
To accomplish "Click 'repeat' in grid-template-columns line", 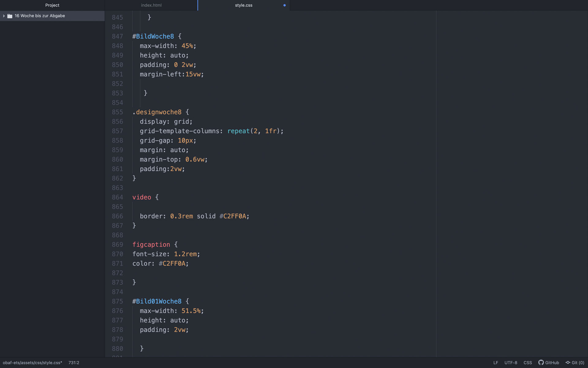I will click(239, 131).
